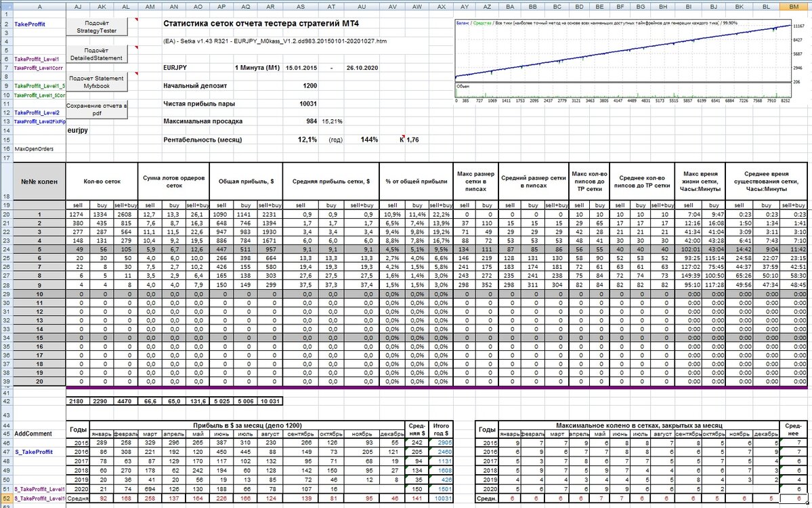812x508 pixels.
Task: Select the 1 Минута (M1) timeframe cell
Action: 257,68
